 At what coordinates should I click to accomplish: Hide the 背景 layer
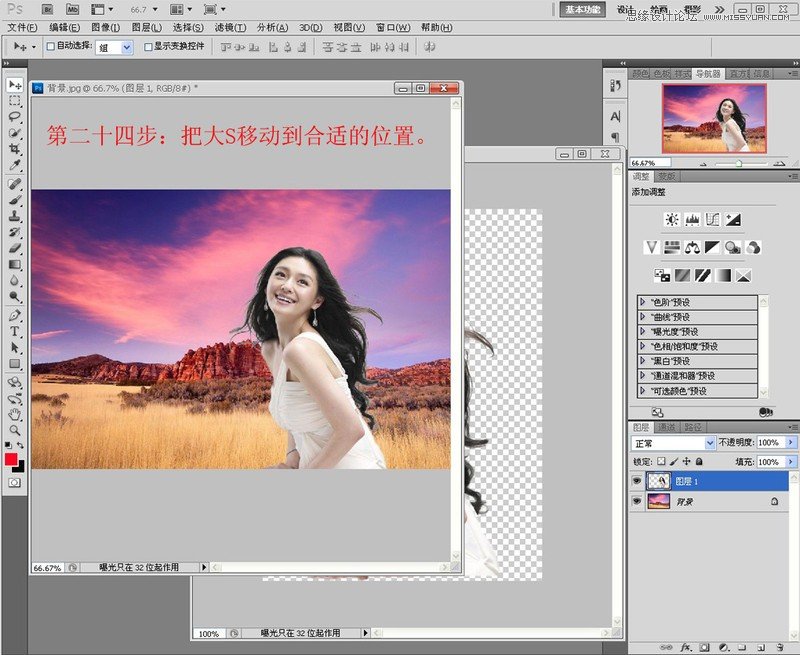click(x=638, y=501)
